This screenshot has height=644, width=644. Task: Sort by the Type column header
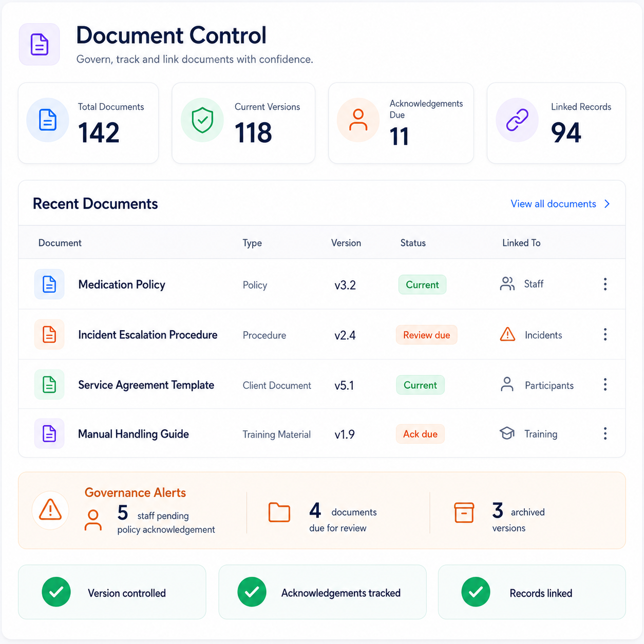tap(252, 243)
